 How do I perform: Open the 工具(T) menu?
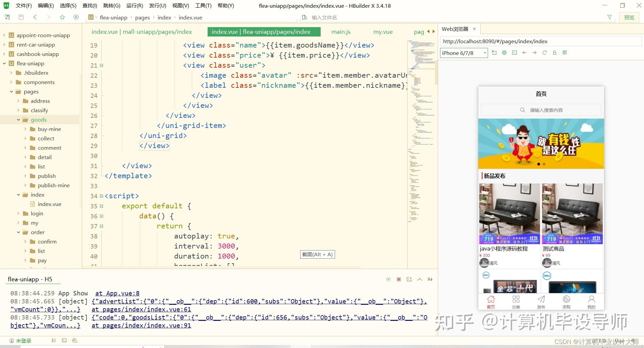pyautogui.click(x=203, y=5)
